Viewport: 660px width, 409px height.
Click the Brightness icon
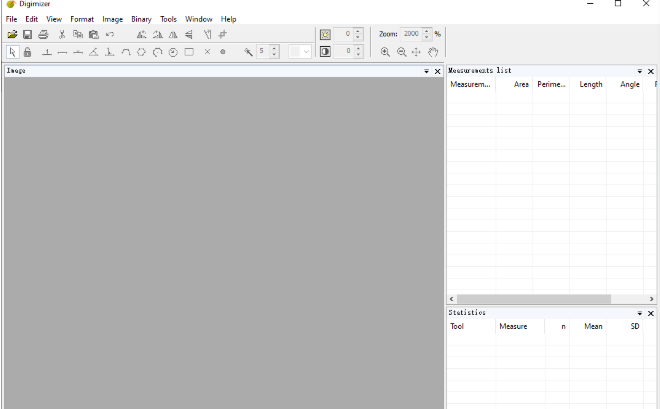click(325, 35)
